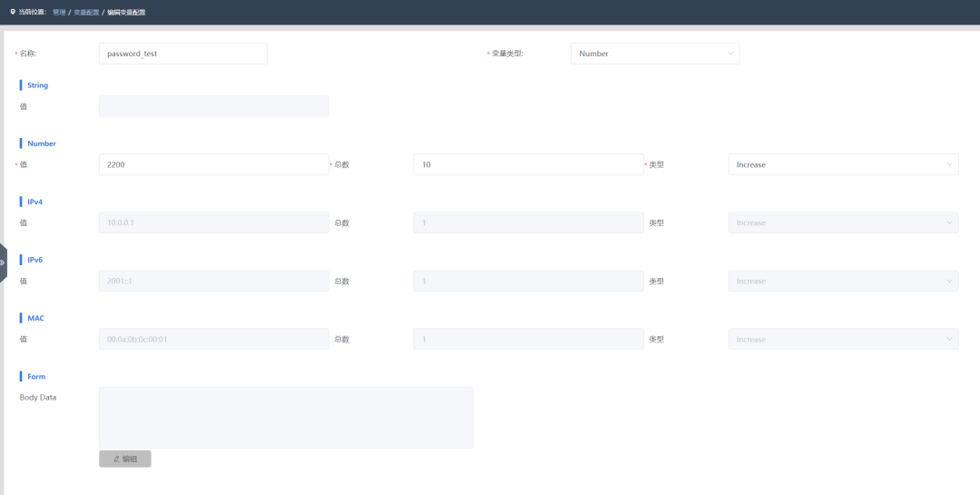Go to 变量配置 breadcrumb link
This screenshot has width=980, height=495.
(85, 12)
